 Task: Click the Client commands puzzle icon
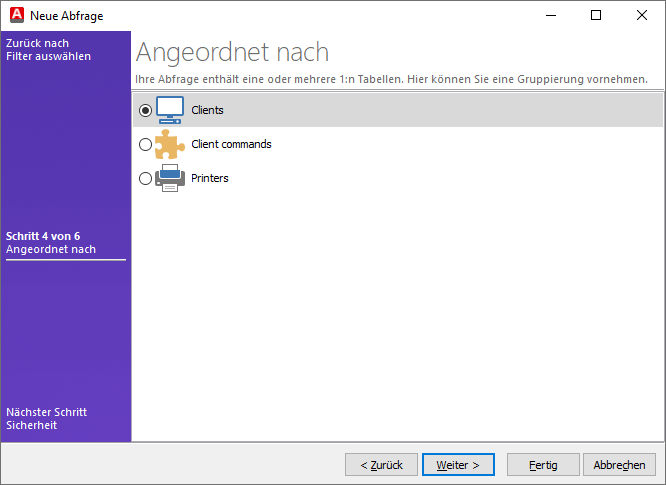pyautogui.click(x=170, y=144)
